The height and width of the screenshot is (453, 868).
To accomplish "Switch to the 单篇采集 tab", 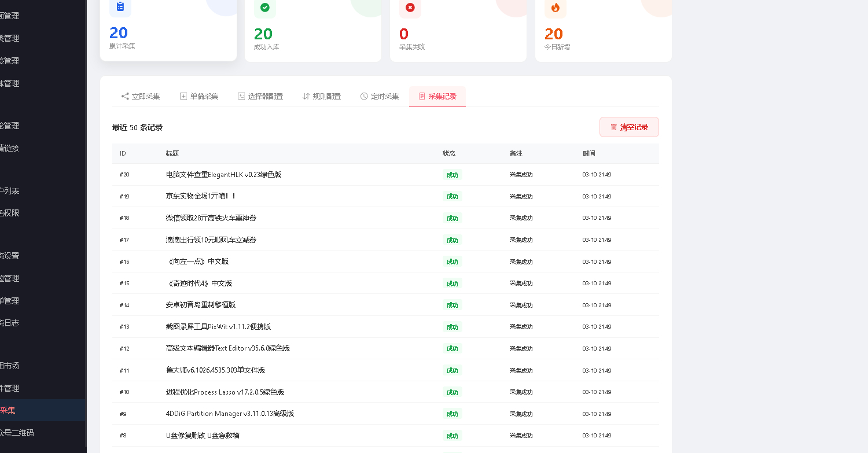I will (x=199, y=96).
